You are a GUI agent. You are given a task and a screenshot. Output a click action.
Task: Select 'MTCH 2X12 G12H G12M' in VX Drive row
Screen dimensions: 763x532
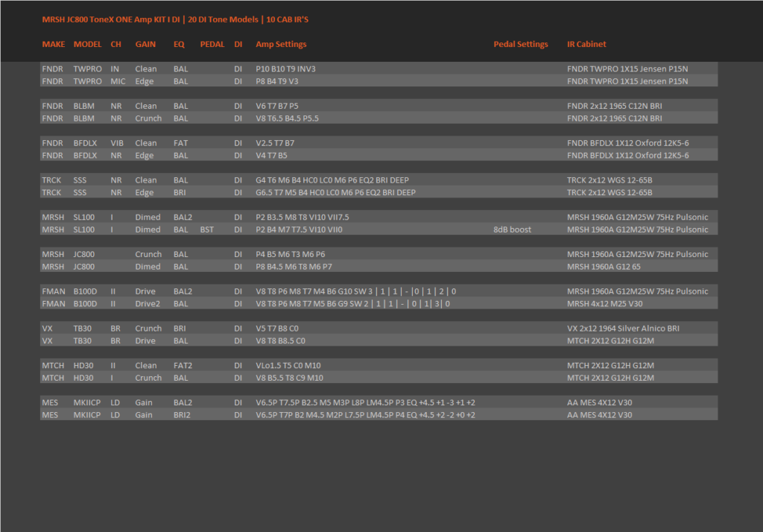click(x=610, y=341)
